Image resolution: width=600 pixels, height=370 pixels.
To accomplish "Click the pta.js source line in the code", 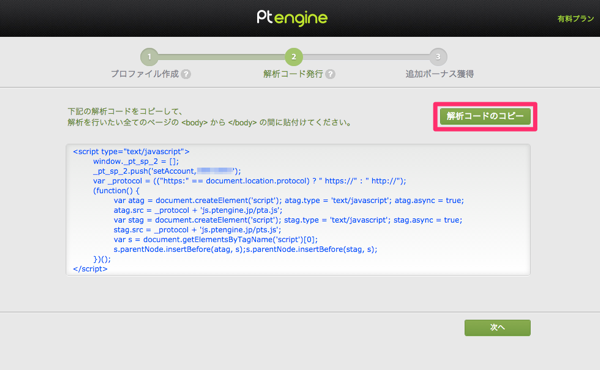I will 198,210.
